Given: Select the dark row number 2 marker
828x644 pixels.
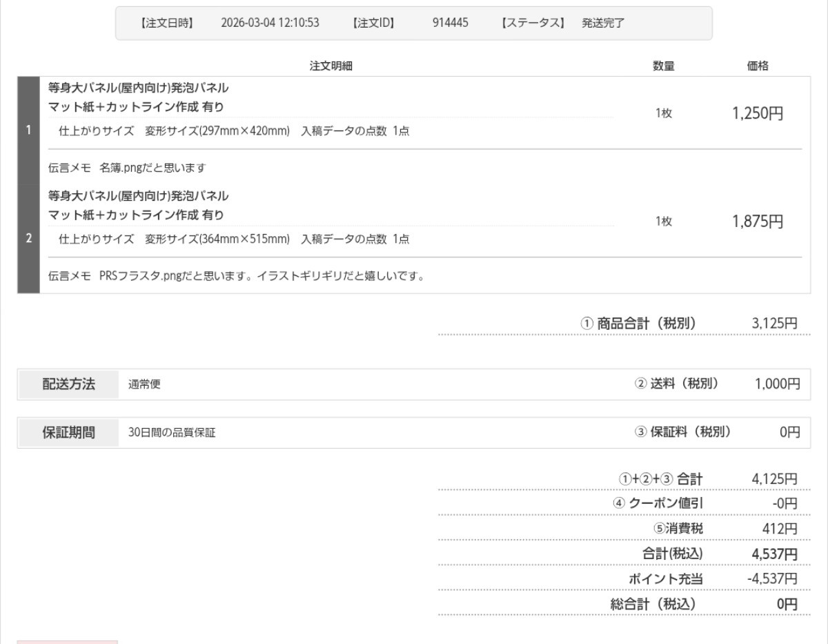Looking at the screenshot, I should pyautogui.click(x=28, y=240).
